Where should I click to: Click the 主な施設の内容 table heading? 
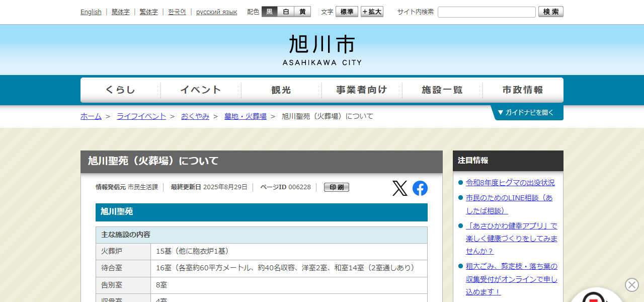[262, 235]
